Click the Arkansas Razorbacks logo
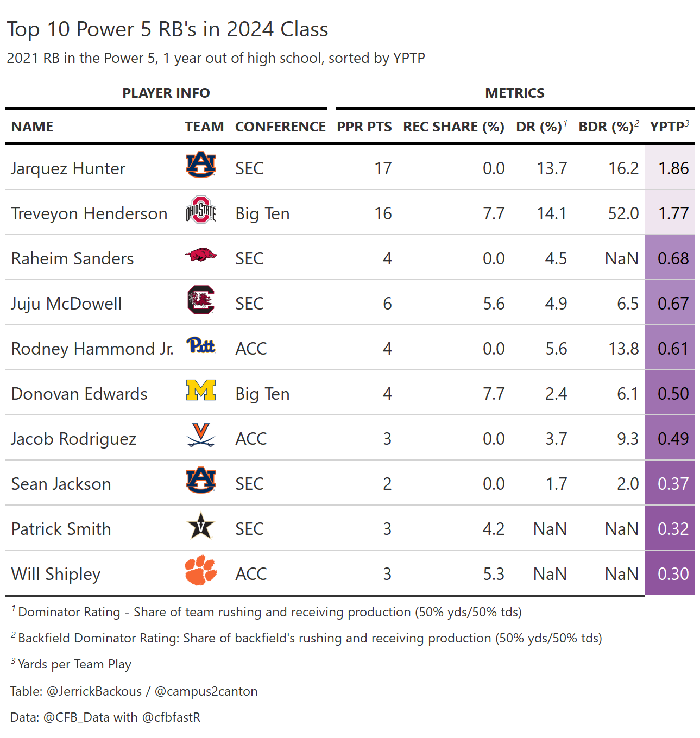The width and height of the screenshot is (700, 738). point(201,255)
